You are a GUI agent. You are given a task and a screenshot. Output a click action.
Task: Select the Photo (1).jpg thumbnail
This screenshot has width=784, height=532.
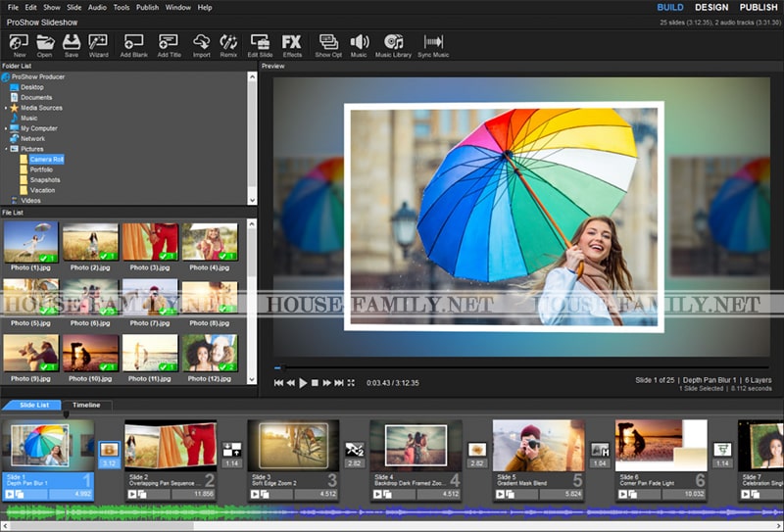pyautogui.click(x=31, y=243)
